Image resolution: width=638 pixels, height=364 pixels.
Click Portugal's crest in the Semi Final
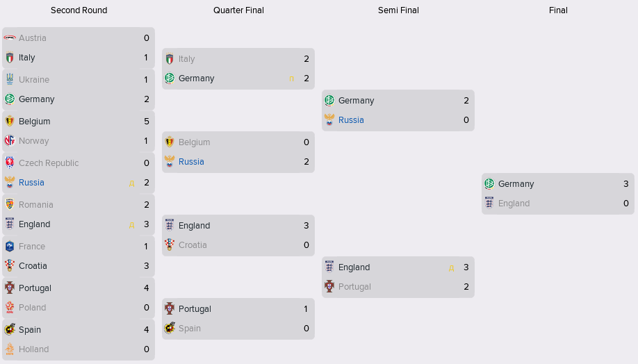click(x=329, y=287)
